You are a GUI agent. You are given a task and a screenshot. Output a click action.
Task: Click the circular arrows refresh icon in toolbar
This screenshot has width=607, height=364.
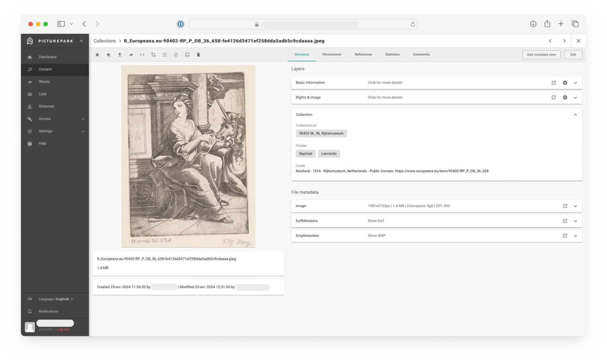point(176,55)
